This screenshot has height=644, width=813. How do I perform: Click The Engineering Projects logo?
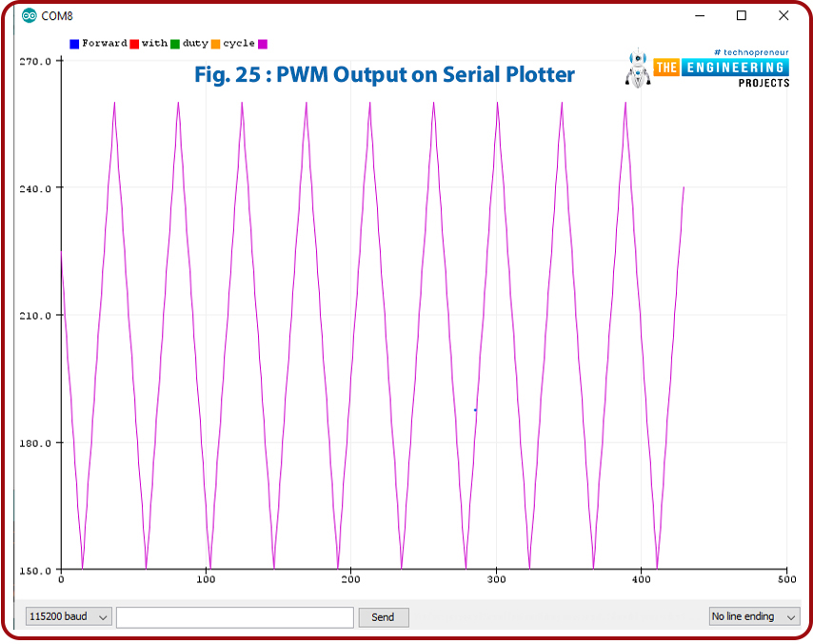pyautogui.click(x=721, y=68)
